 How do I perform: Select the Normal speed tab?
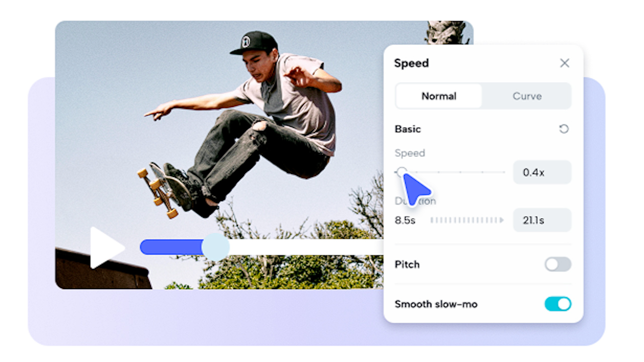(x=439, y=96)
